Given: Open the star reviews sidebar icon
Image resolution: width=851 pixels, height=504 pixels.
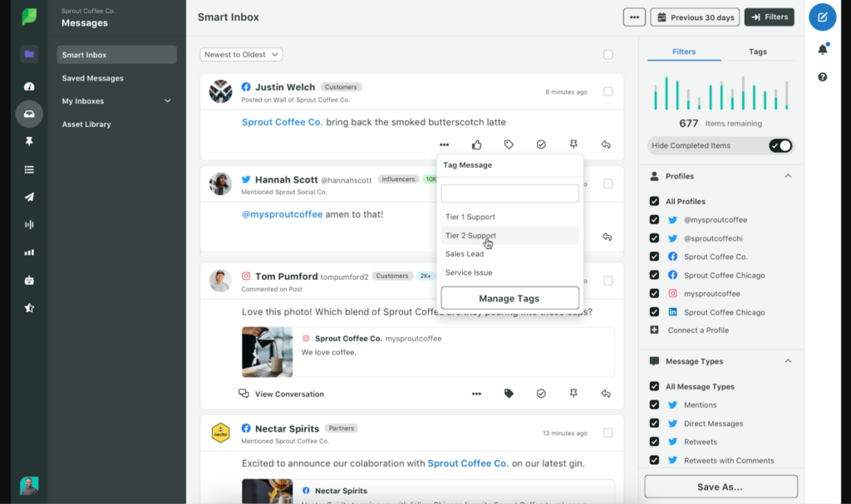Looking at the screenshot, I should pos(29,308).
